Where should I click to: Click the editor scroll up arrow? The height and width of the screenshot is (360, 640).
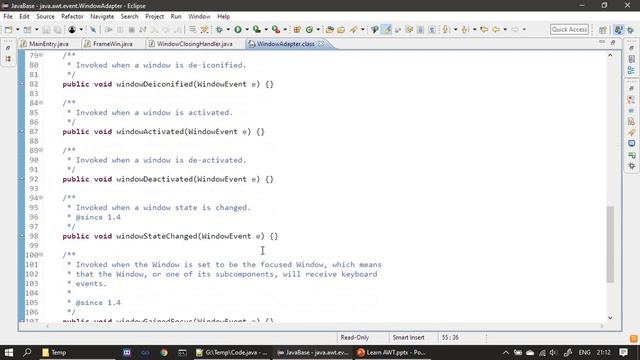(x=610, y=55)
